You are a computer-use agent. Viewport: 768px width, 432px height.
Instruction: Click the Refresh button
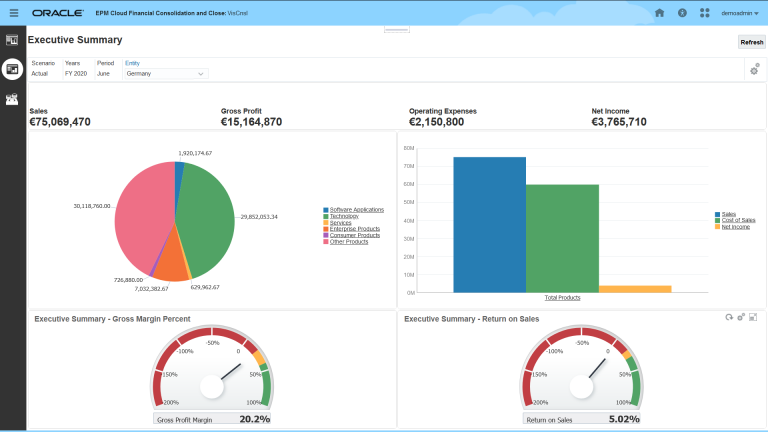tap(751, 42)
